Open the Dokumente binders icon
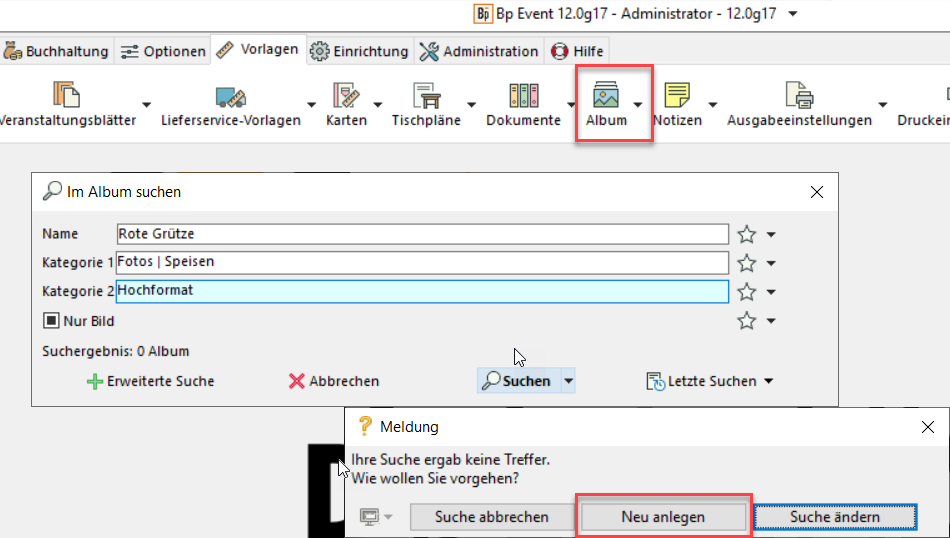The height and width of the screenshot is (538, 950). pyautogui.click(x=523, y=97)
